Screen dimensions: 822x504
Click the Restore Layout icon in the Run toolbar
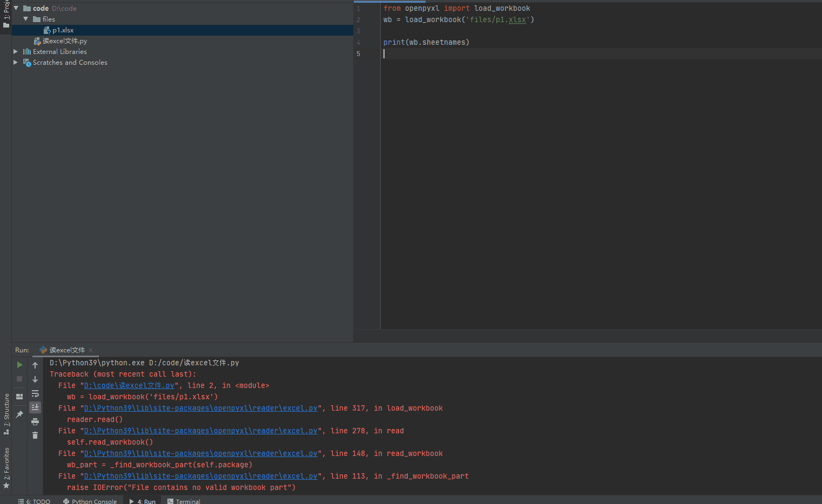(19, 397)
